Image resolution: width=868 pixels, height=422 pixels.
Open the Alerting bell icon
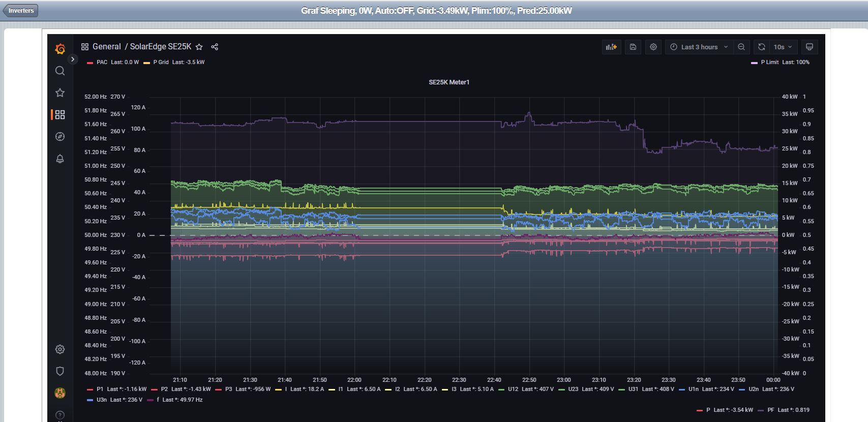coord(60,159)
